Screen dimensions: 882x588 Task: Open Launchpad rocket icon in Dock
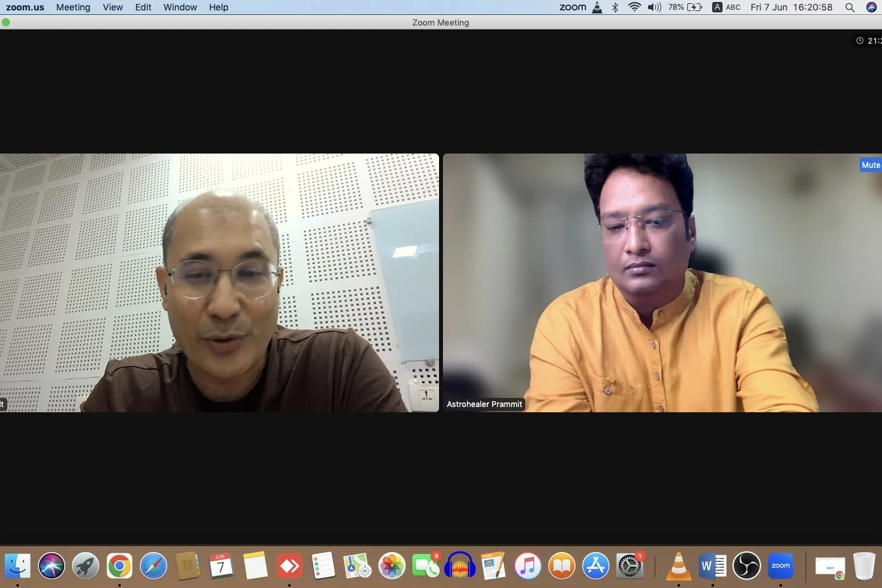point(86,566)
